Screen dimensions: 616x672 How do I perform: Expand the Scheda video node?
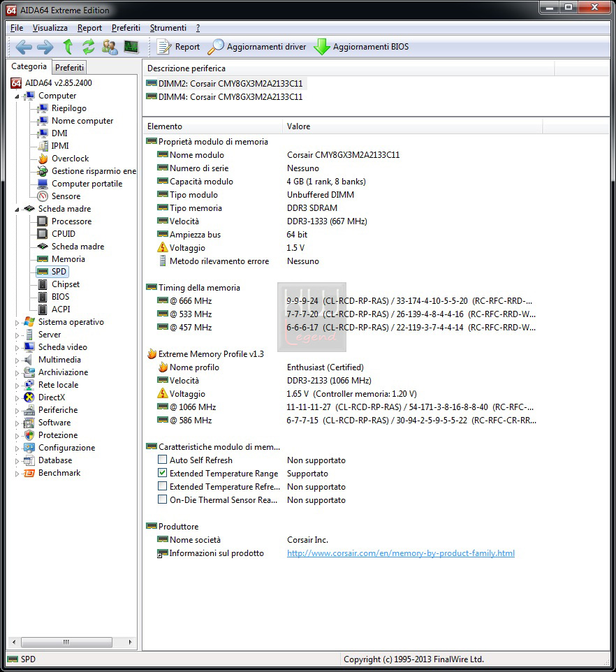tap(17, 348)
